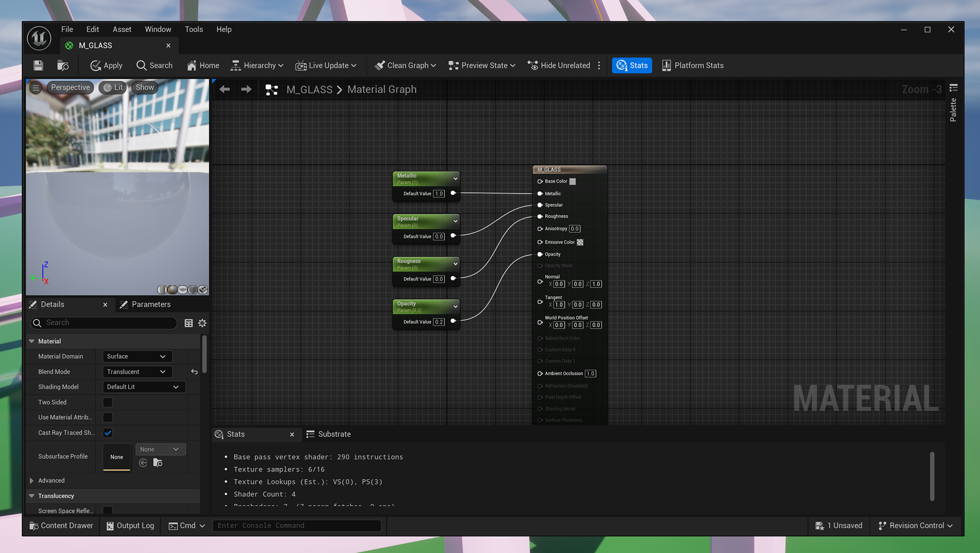
Task: Click the console command input field
Action: [297, 525]
